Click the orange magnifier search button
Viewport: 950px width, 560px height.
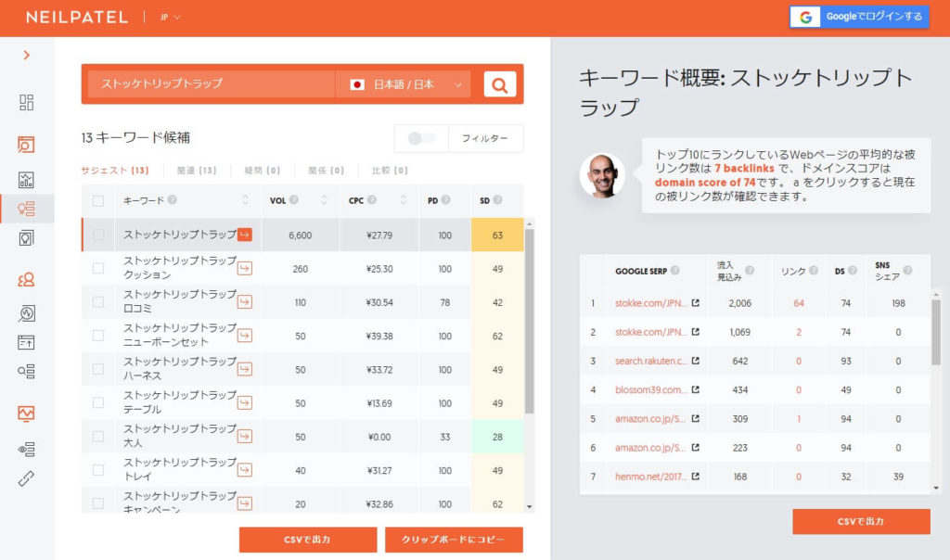coord(499,84)
